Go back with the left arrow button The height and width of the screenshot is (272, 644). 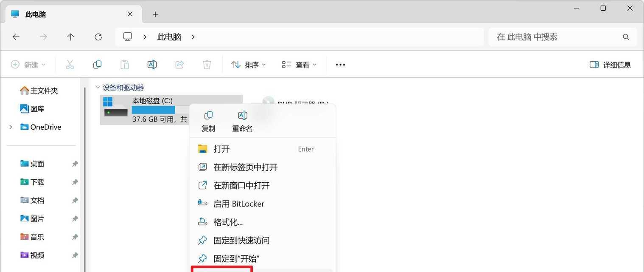point(16,37)
